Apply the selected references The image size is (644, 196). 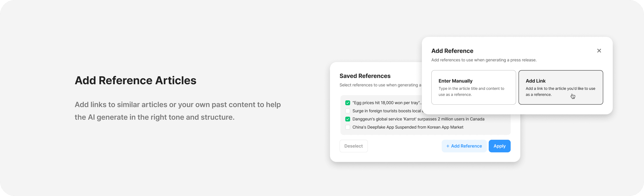499,146
